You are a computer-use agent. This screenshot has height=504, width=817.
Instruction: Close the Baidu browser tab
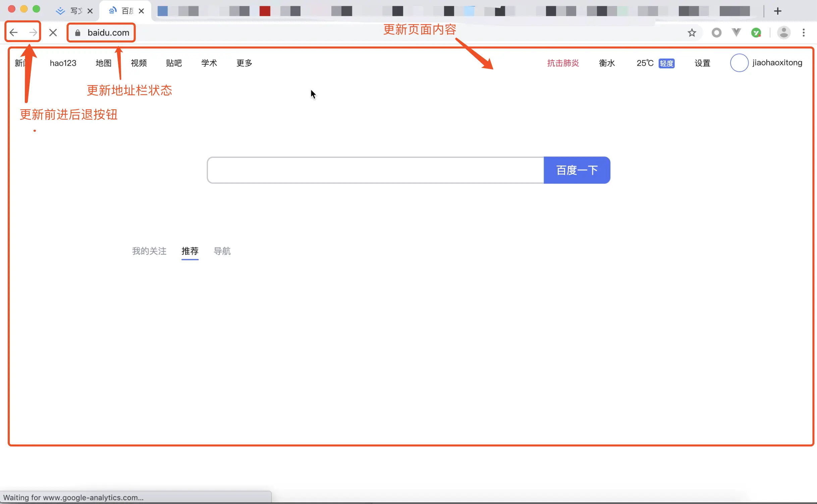(x=142, y=11)
